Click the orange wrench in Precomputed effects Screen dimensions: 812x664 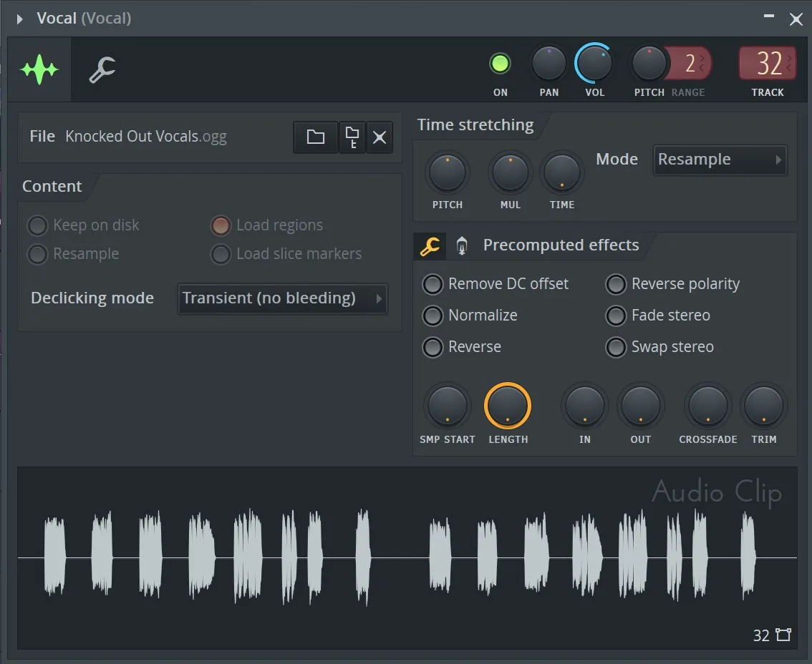click(x=430, y=245)
